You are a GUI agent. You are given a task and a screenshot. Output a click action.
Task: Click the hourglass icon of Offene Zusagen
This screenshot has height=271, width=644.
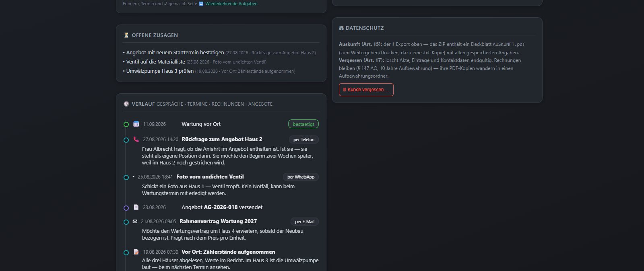(x=126, y=35)
